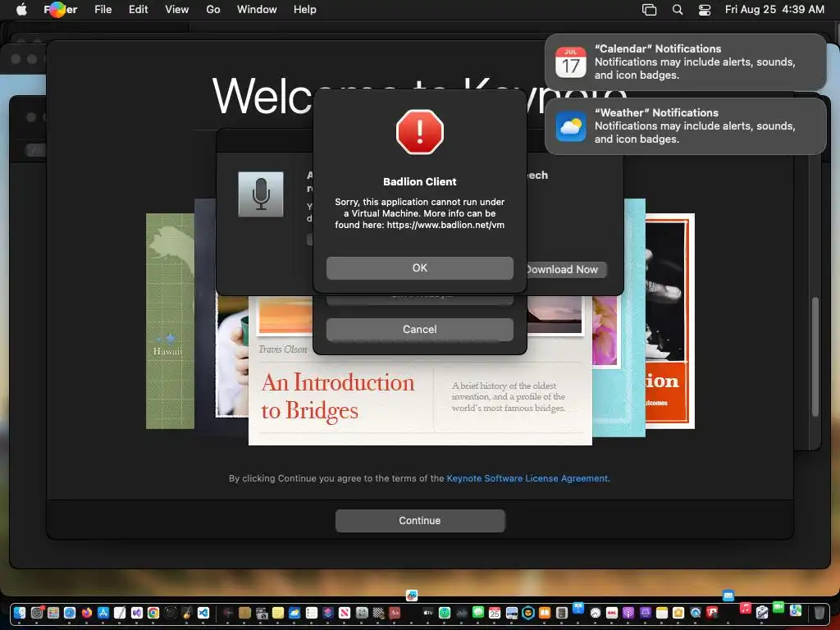Open the Window menu
The height and width of the screenshot is (630, 840).
tap(257, 10)
